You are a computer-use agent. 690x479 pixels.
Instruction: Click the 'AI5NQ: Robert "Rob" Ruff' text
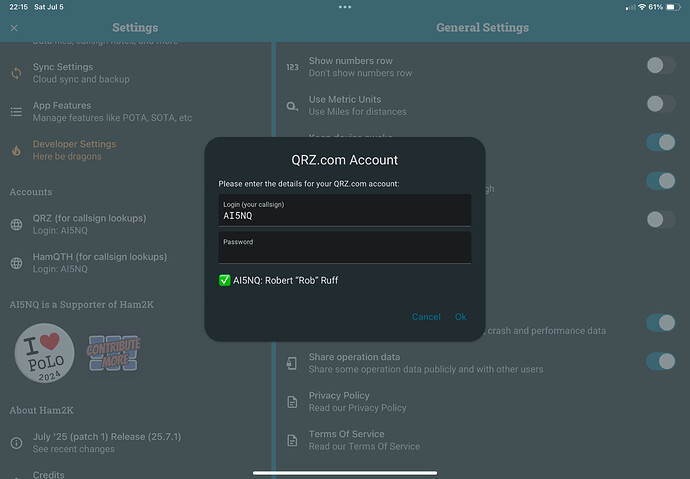[285, 280]
